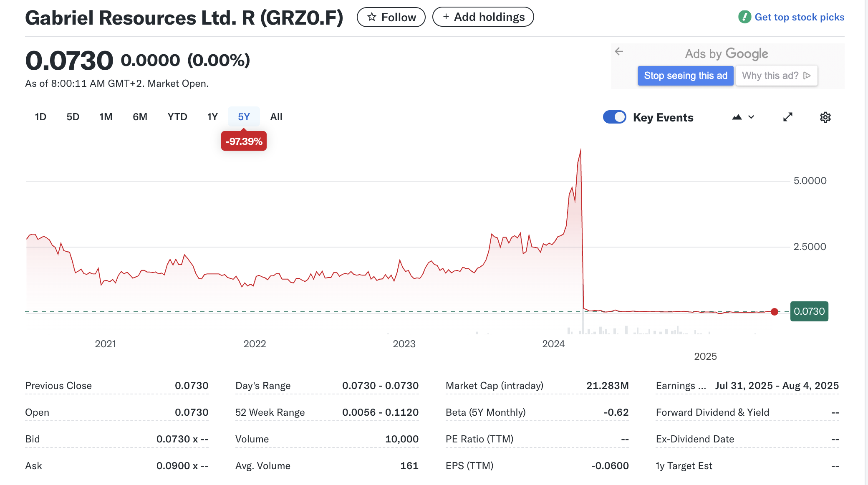This screenshot has height=485, width=868.
Task: Click the Open value 0.0730
Action: (x=192, y=412)
